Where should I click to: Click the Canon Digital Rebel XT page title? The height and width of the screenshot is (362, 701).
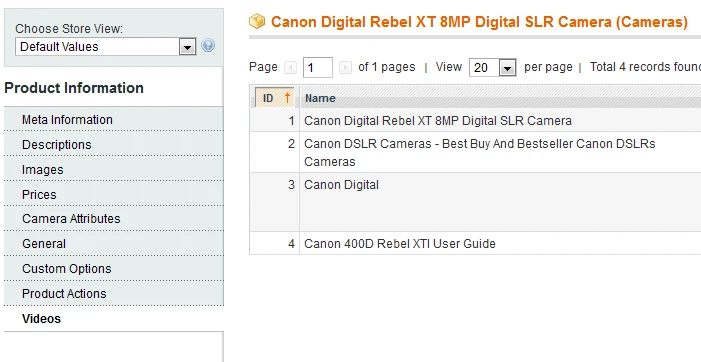pyautogui.click(x=479, y=22)
